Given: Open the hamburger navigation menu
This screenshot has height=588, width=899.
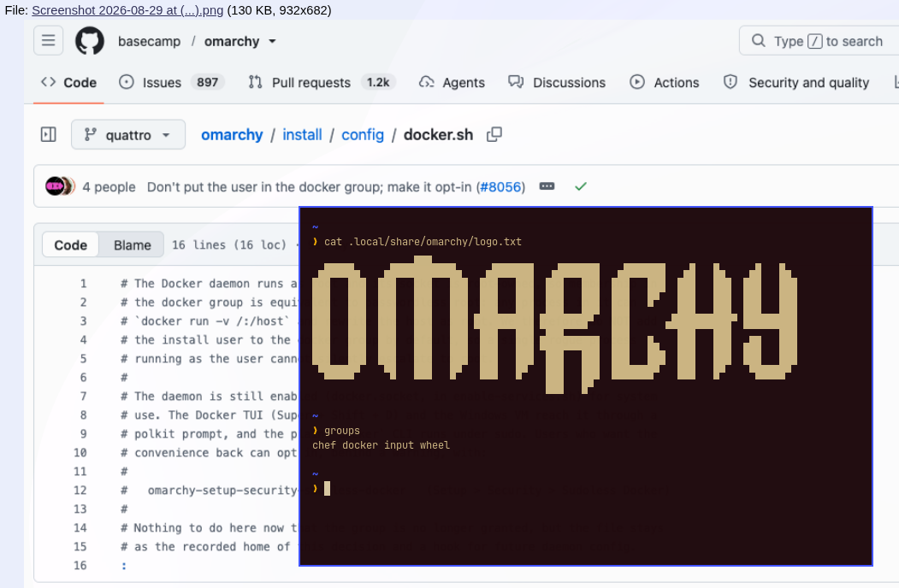Looking at the screenshot, I should (48, 41).
